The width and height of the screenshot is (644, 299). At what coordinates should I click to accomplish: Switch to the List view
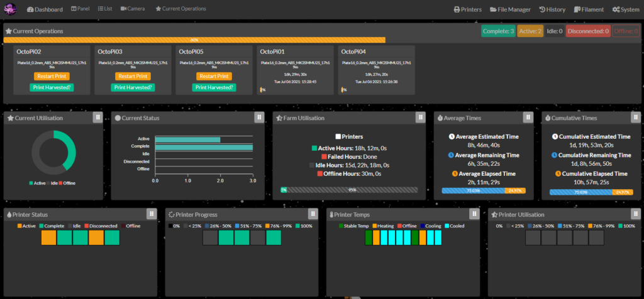[105, 9]
